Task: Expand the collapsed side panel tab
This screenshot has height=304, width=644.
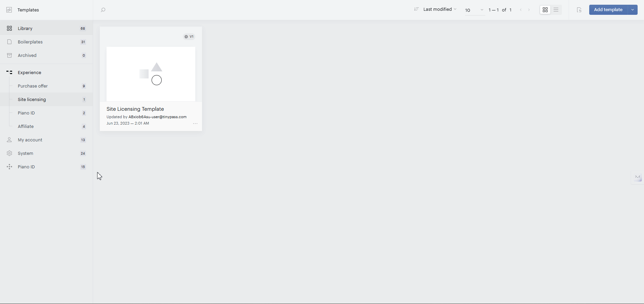Action: (x=638, y=177)
